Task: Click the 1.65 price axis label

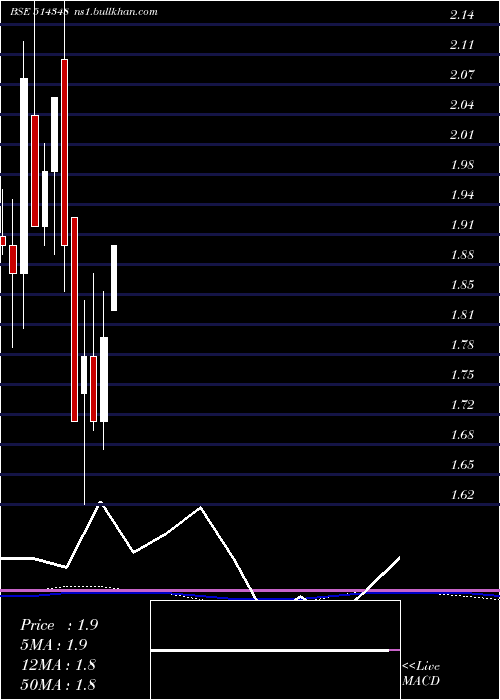Action: (x=462, y=465)
